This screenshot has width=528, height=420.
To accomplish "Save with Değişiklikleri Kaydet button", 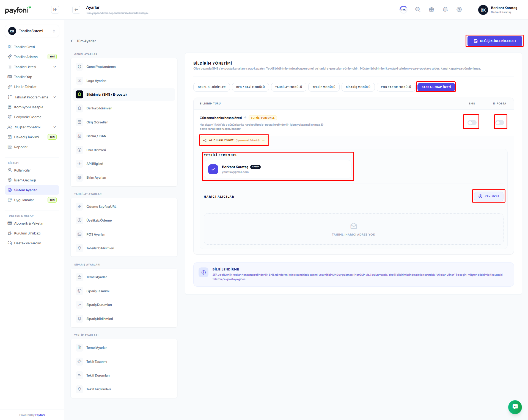I will pos(494,41).
